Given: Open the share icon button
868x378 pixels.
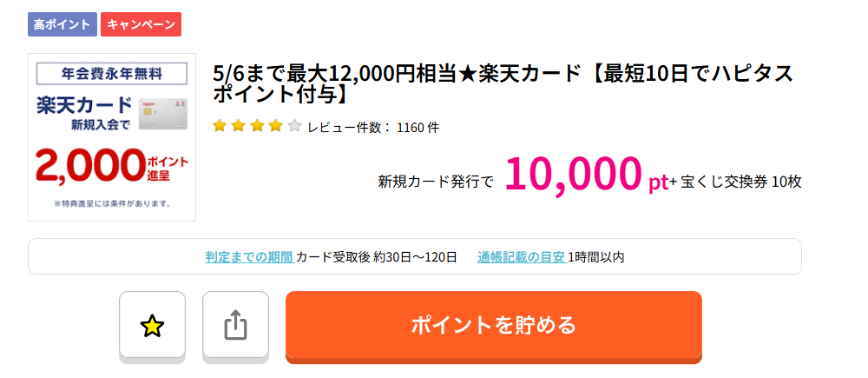Looking at the screenshot, I should (235, 325).
